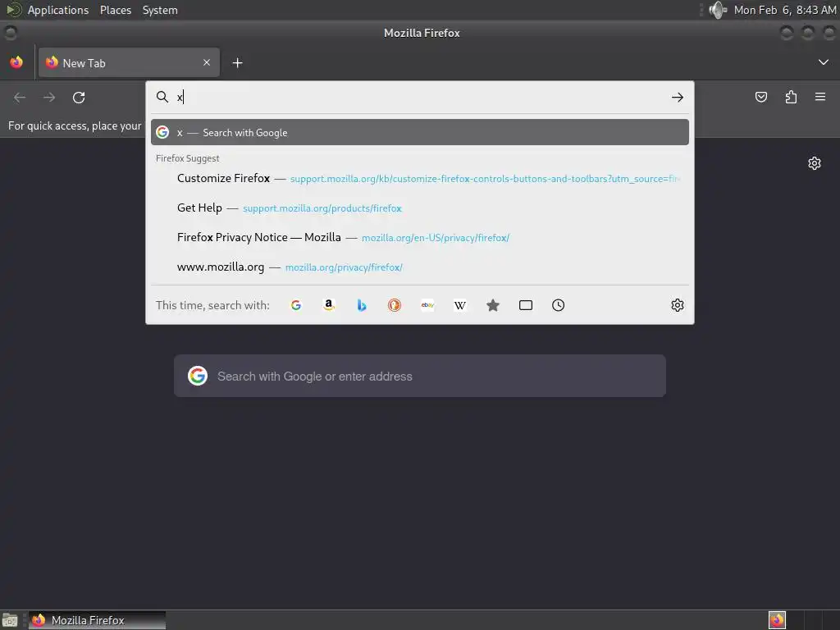Search this time with Google icon
This screenshot has width=840, height=630.
pos(296,305)
